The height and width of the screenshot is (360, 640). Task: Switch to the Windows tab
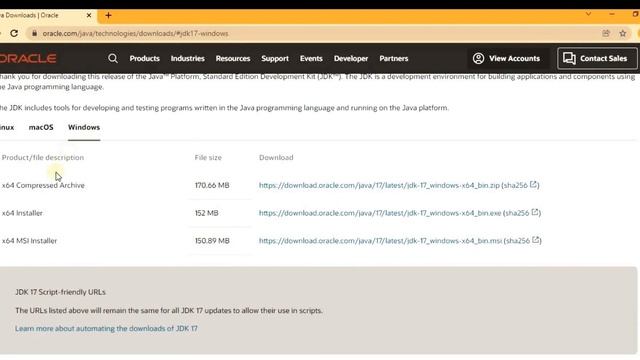84,127
